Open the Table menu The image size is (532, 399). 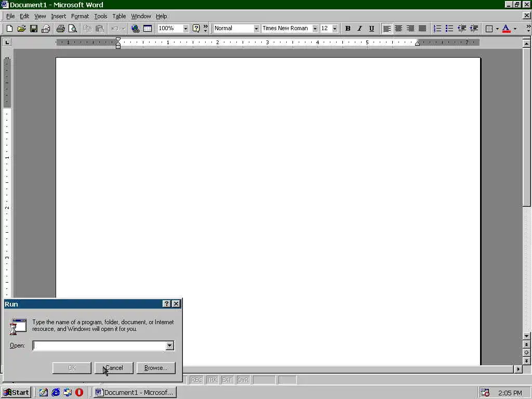coord(119,16)
